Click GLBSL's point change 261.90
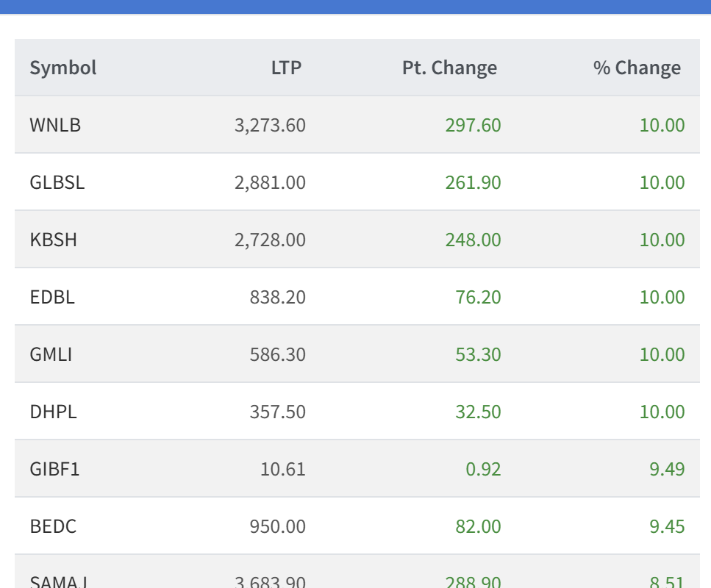This screenshot has width=711, height=588. pos(473,182)
